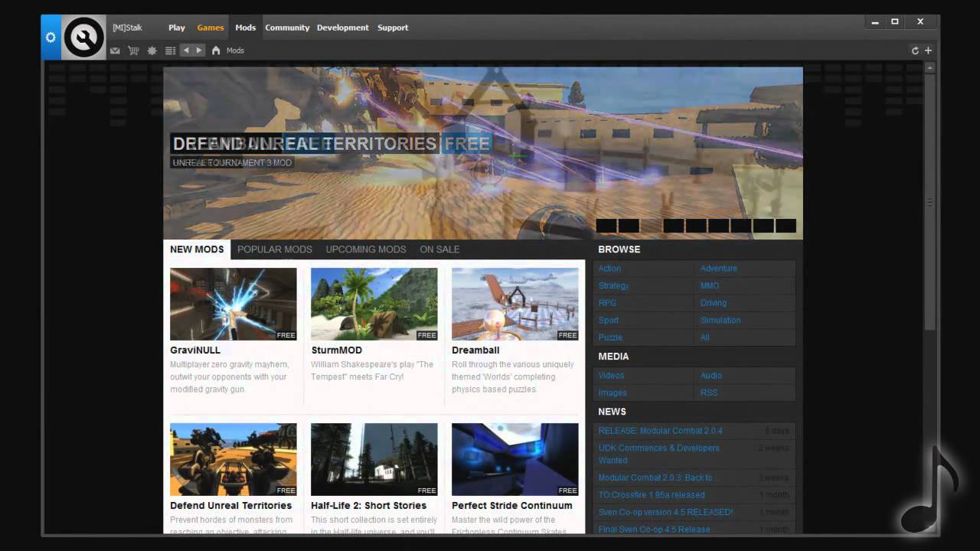Browse the Puzzle category
Screen dimensions: 980x551
[610, 337]
